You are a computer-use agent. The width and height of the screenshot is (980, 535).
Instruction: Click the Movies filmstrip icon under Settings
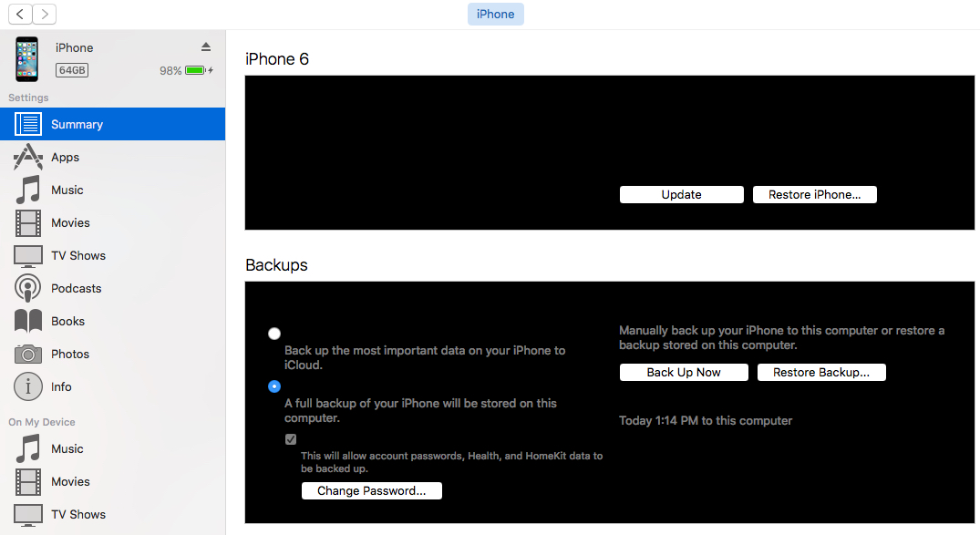pyautogui.click(x=28, y=222)
